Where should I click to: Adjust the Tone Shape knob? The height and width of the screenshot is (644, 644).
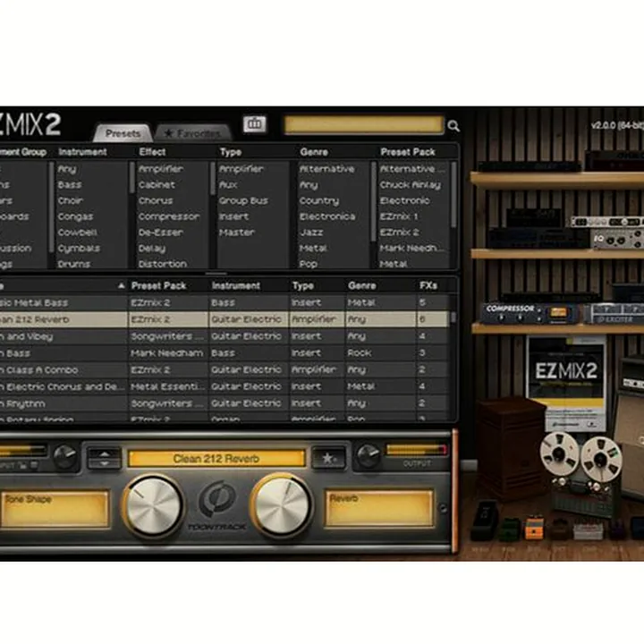click(152, 505)
